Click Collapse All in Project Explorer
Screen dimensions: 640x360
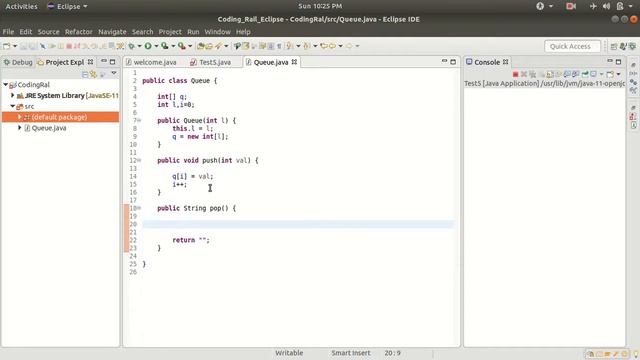85,74
